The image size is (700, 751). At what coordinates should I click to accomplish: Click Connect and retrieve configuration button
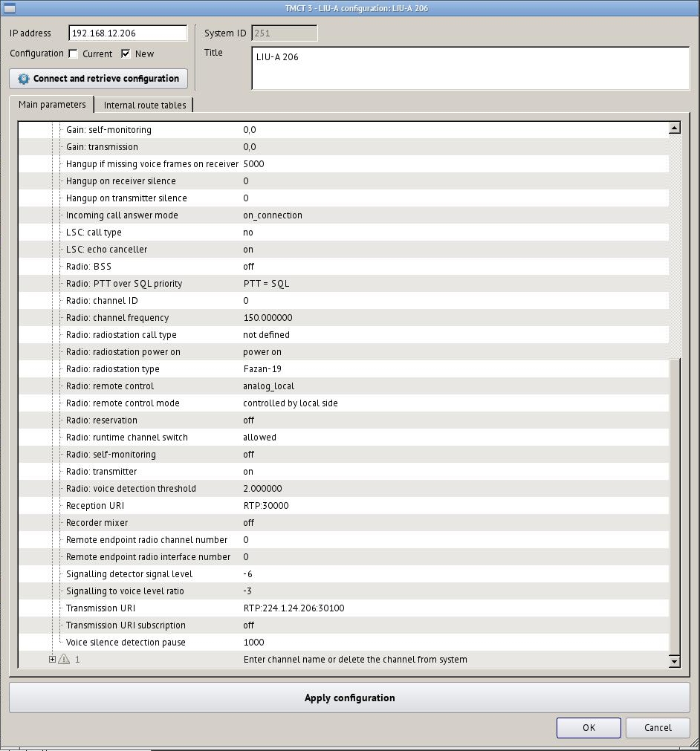click(x=98, y=79)
